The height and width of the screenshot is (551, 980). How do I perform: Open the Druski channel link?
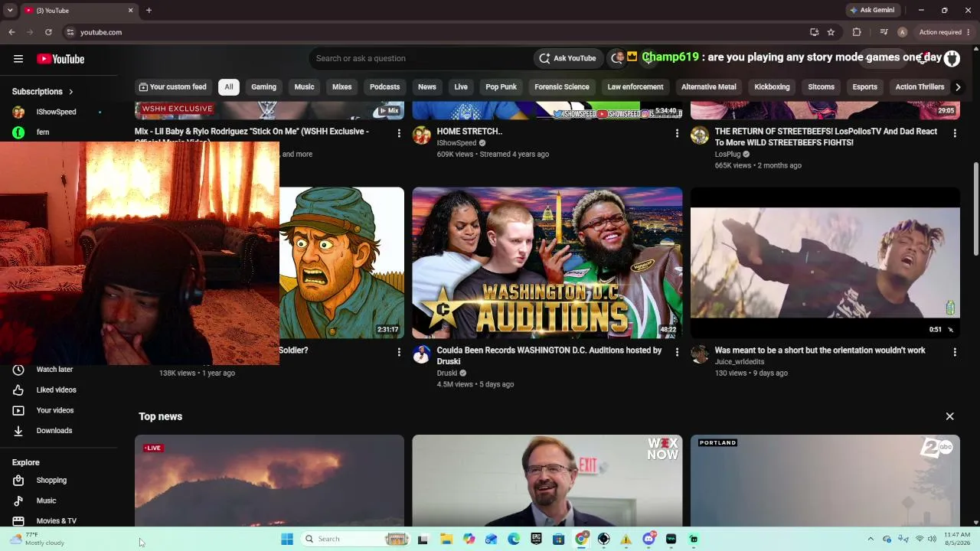pos(447,373)
